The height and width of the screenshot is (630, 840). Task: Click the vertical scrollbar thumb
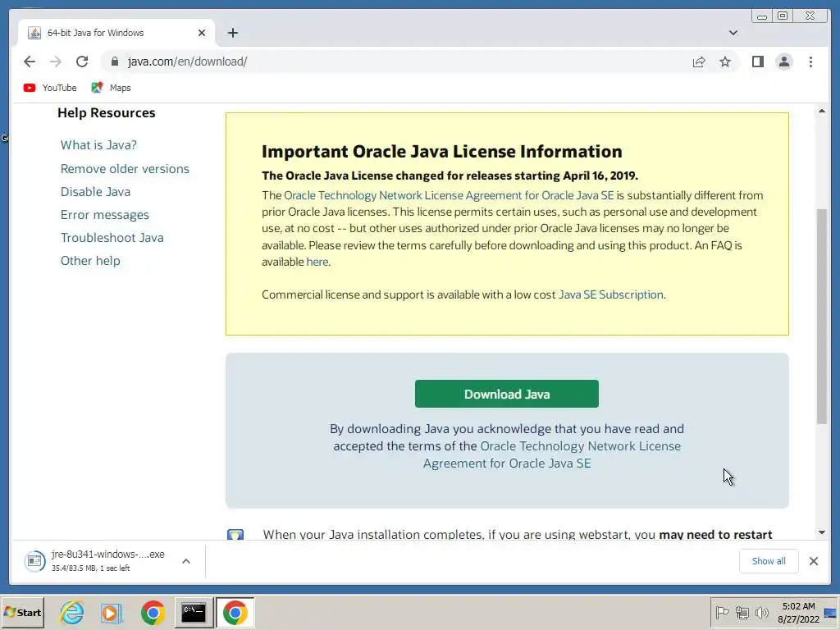(x=822, y=316)
